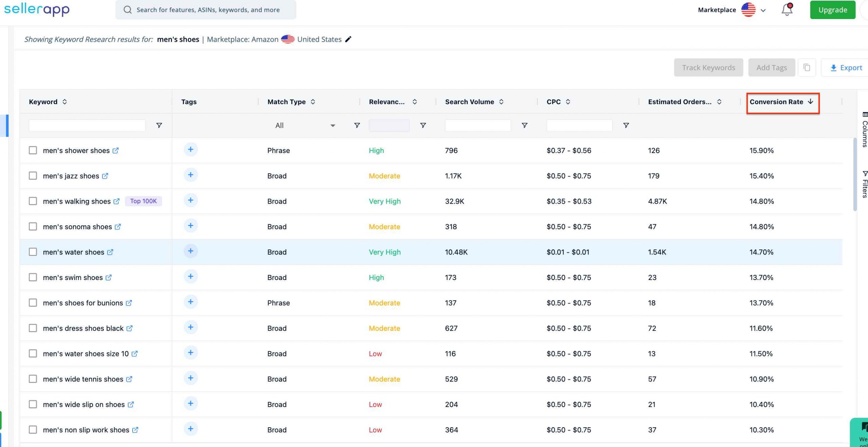This screenshot has width=868, height=447.
Task: Add tag to men's sonoma shoes row
Action: point(191,226)
